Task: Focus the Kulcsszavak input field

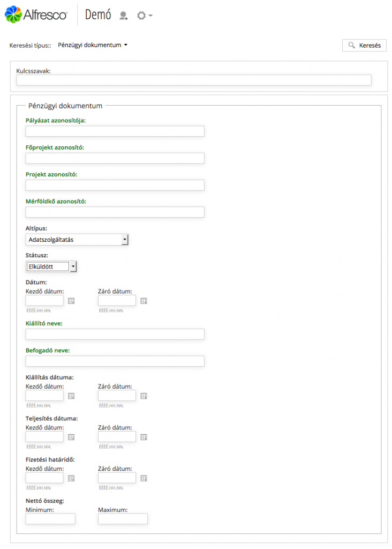Action: (x=194, y=80)
